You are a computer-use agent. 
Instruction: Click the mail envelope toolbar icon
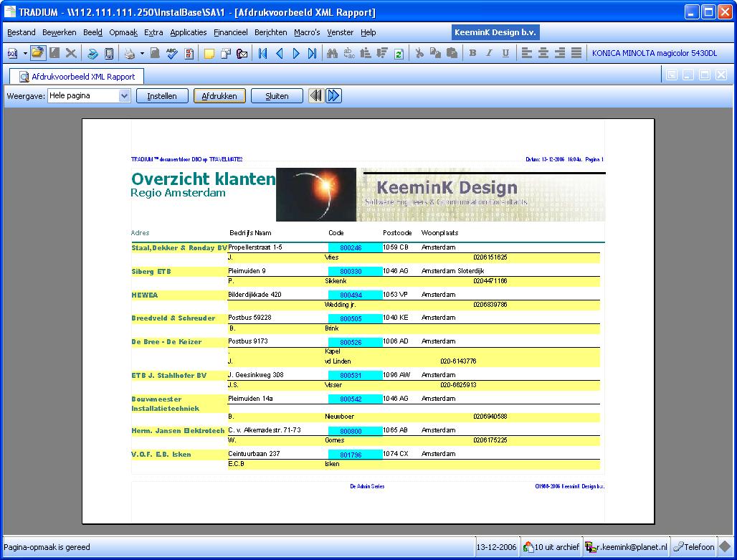pos(242,53)
